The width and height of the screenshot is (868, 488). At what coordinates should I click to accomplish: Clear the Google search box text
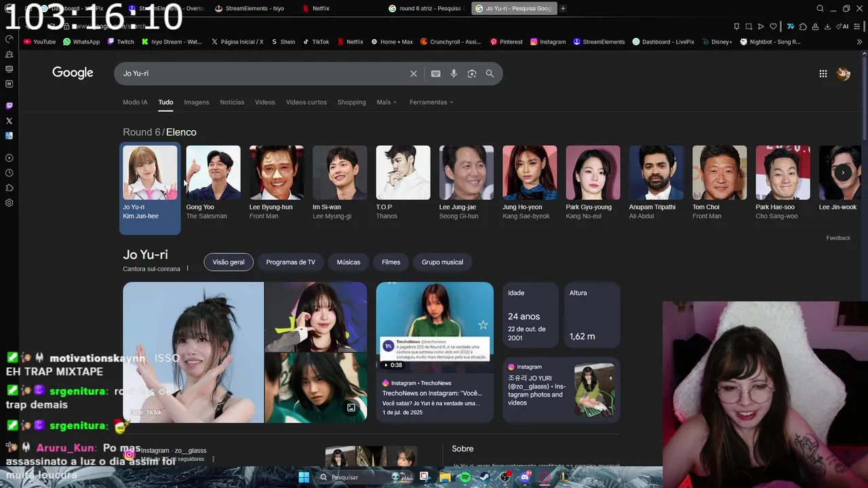click(414, 74)
